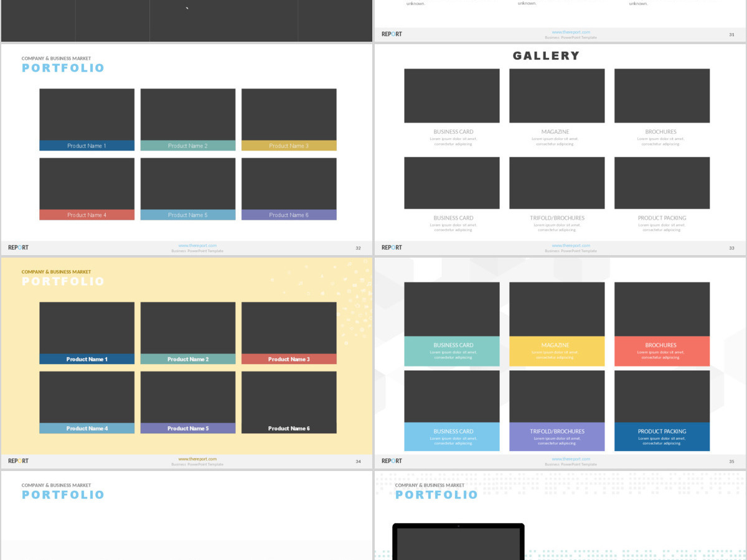This screenshot has height=560, width=747.
Task: Select the light blue BUSINESS CARD block on slide 35
Action: click(x=452, y=437)
